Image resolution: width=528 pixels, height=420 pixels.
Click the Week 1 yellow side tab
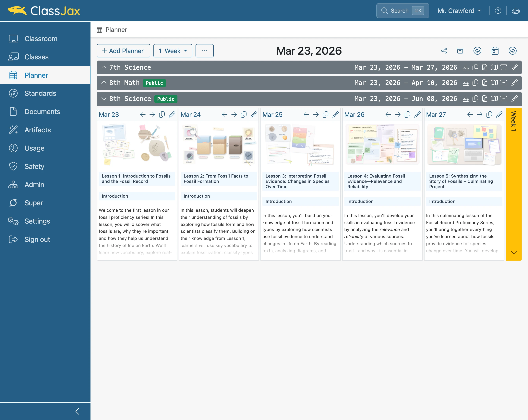(514, 184)
